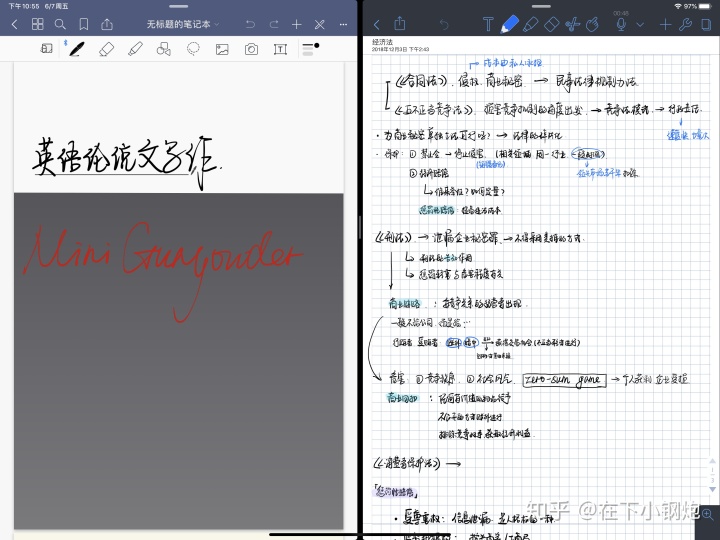Select the Notability hand pan tool
The width and height of the screenshot is (720, 540).
(x=593, y=24)
